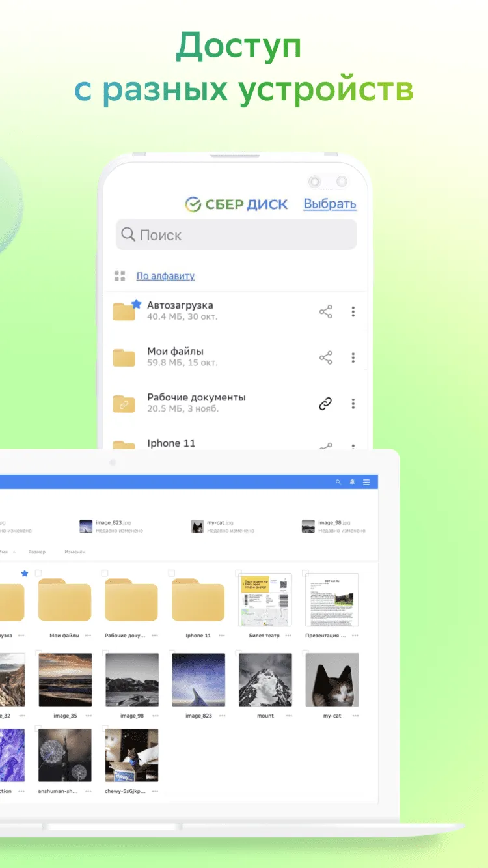
Task: Open the anshuman-sh... dandelion thumbnail
Action: 65,755
